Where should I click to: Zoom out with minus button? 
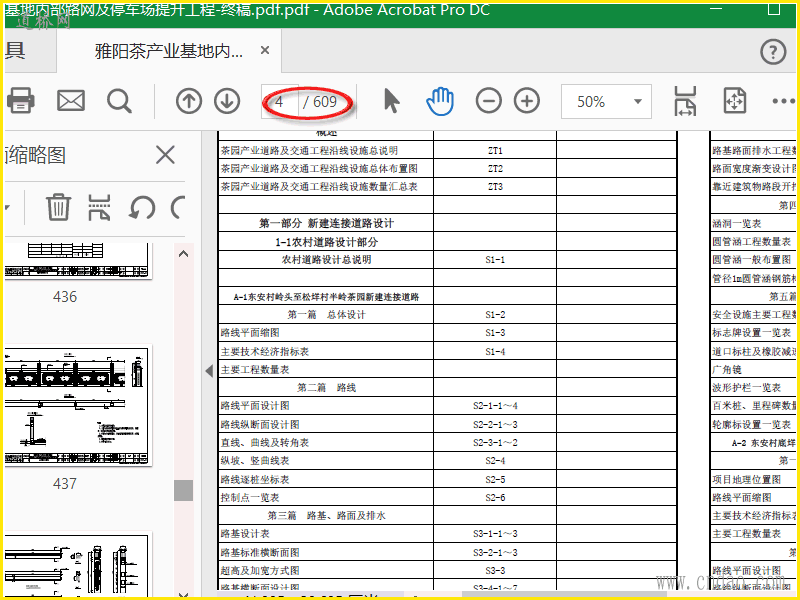click(489, 101)
